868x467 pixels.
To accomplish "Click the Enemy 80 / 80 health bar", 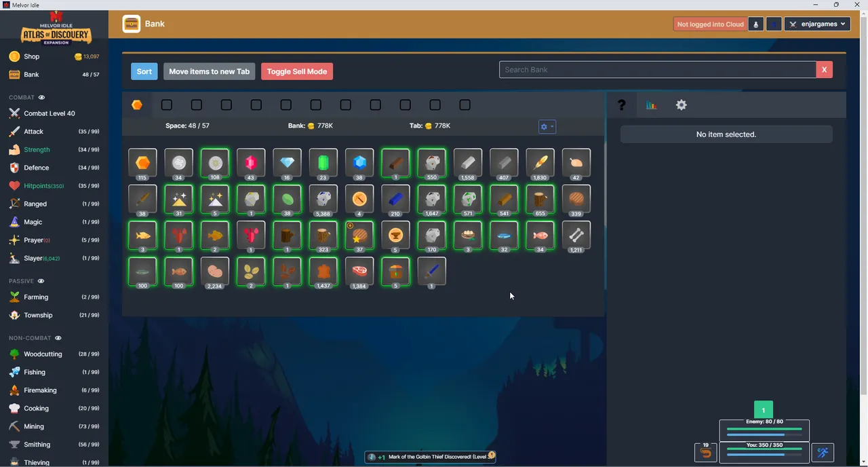I will tap(764, 430).
